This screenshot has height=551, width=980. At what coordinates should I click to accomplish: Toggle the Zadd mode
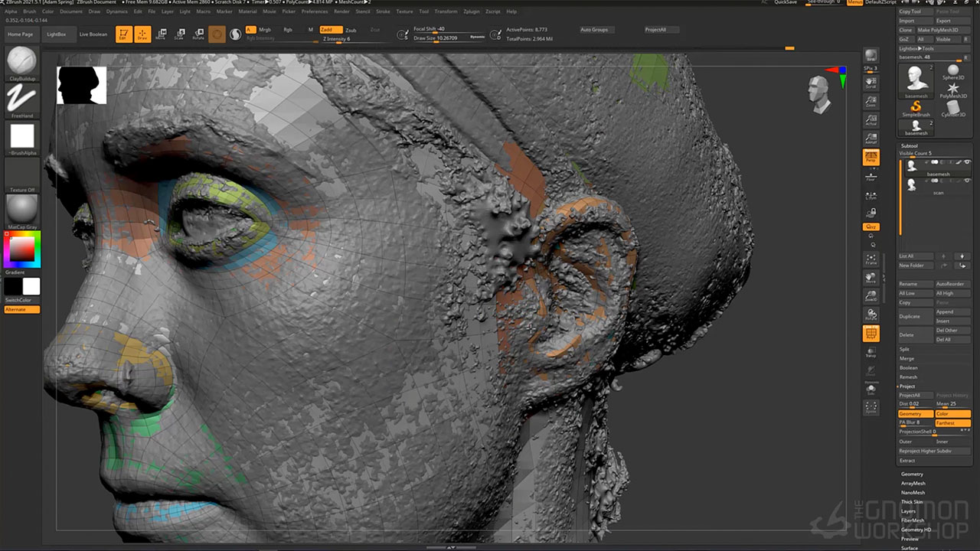click(331, 30)
